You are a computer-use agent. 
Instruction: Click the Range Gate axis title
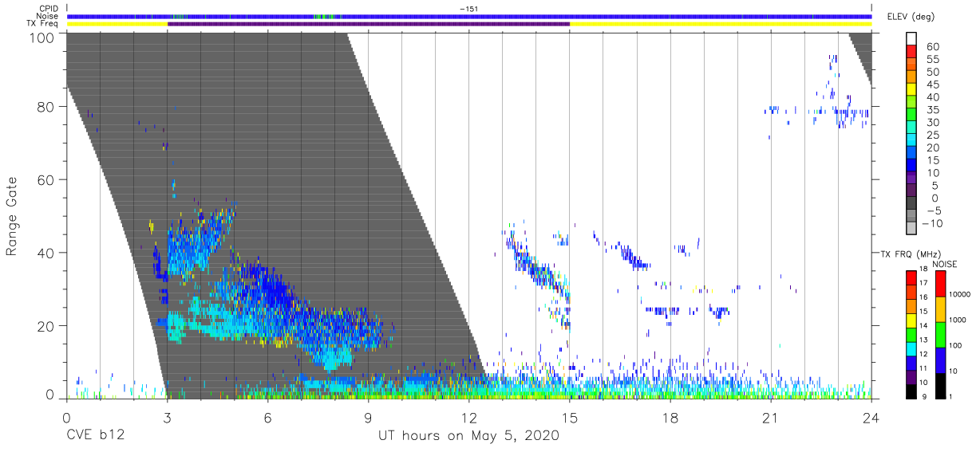coord(12,217)
